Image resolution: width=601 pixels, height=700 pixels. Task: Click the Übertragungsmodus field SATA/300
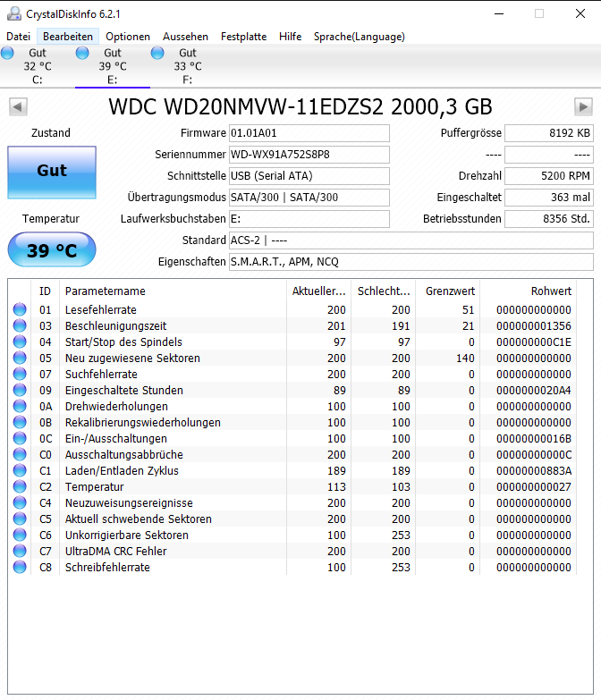pos(309,198)
